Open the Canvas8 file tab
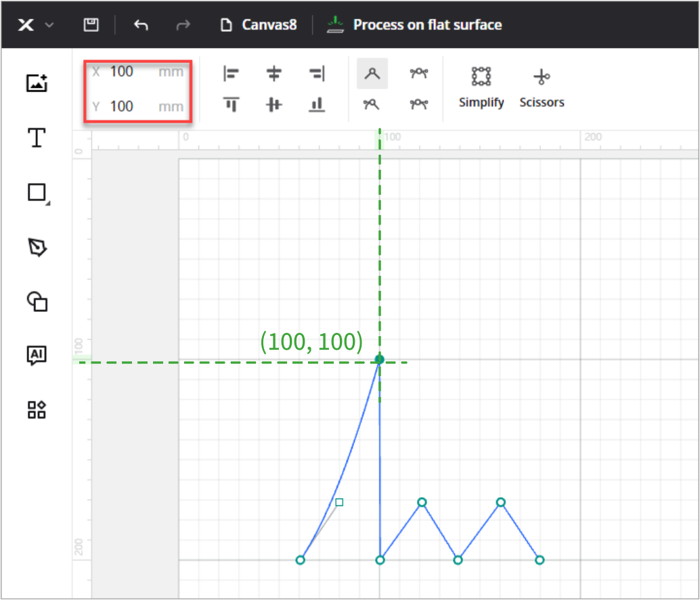Screen dimensions: 700x600 (260, 25)
